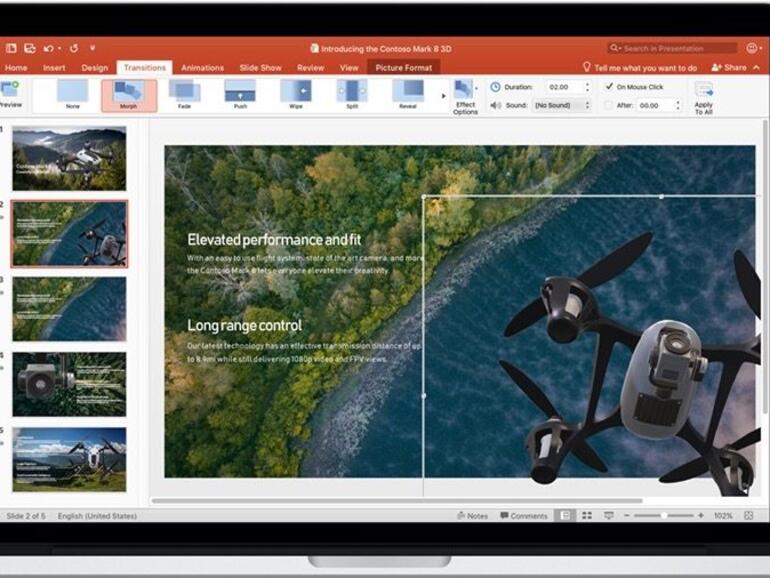The height and width of the screenshot is (578, 770).
Task: Click the zoom in plus icon
Action: click(701, 515)
